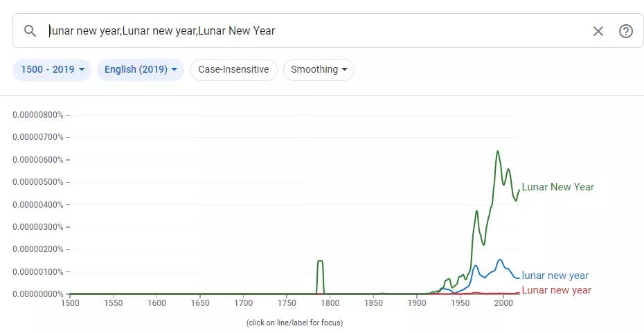Click the 2000 tick on the x-axis
Image resolution: width=644 pixels, height=333 pixels.
(x=503, y=303)
